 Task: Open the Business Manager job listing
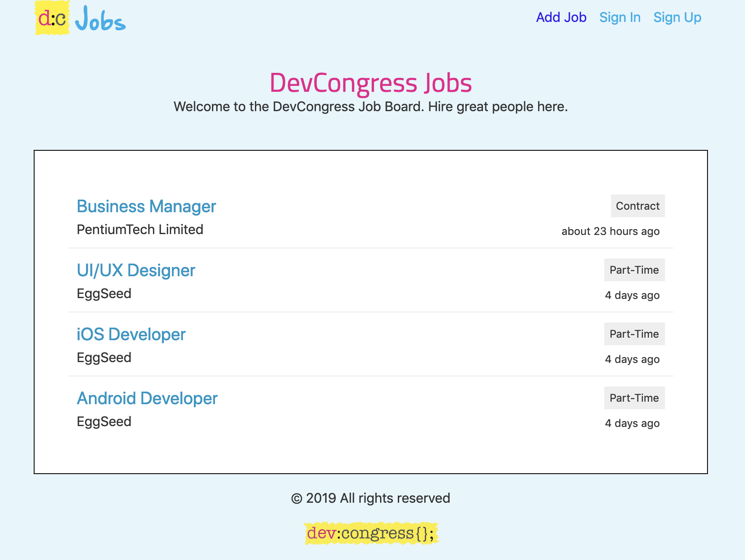[146, 206]
